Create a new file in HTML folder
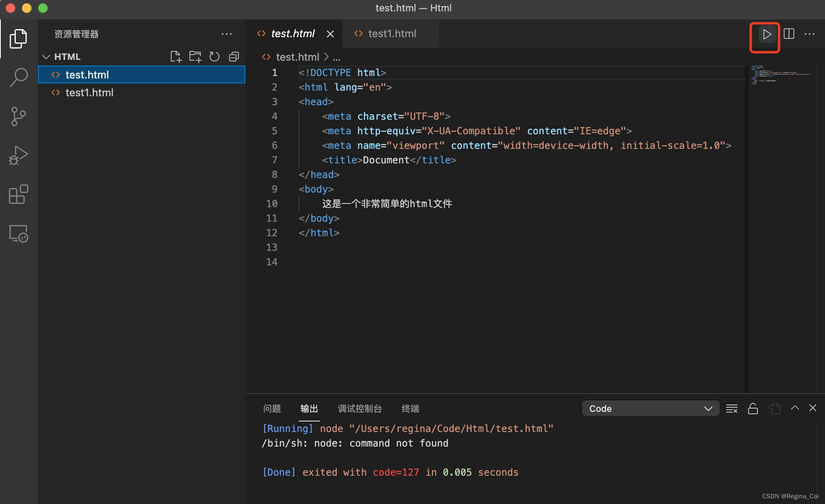Screen dimensions: 825x504 (x=176, y=57)
